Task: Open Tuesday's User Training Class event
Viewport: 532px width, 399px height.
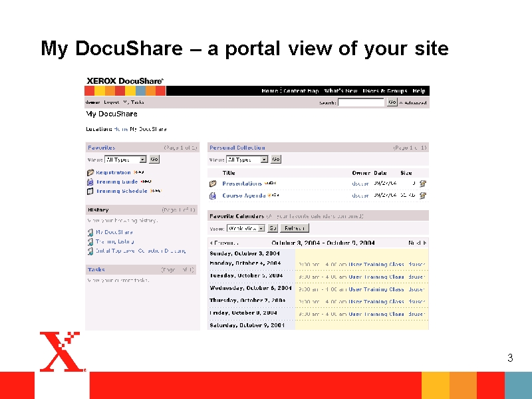Action: click(376, 277)
